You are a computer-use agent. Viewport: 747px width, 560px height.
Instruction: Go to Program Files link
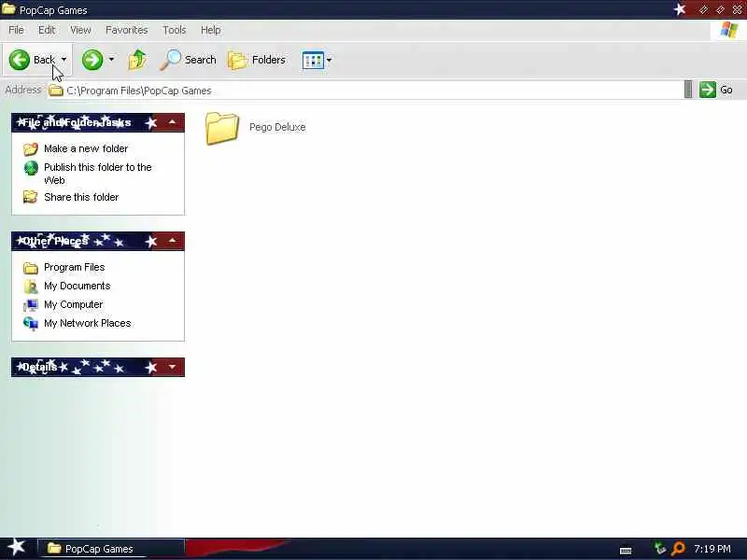point(75,267)
